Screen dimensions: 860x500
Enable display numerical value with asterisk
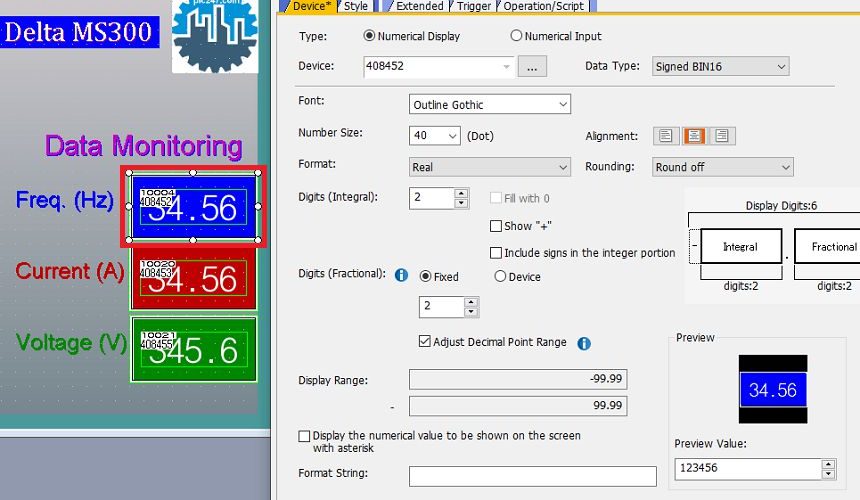tap(304, 436)
